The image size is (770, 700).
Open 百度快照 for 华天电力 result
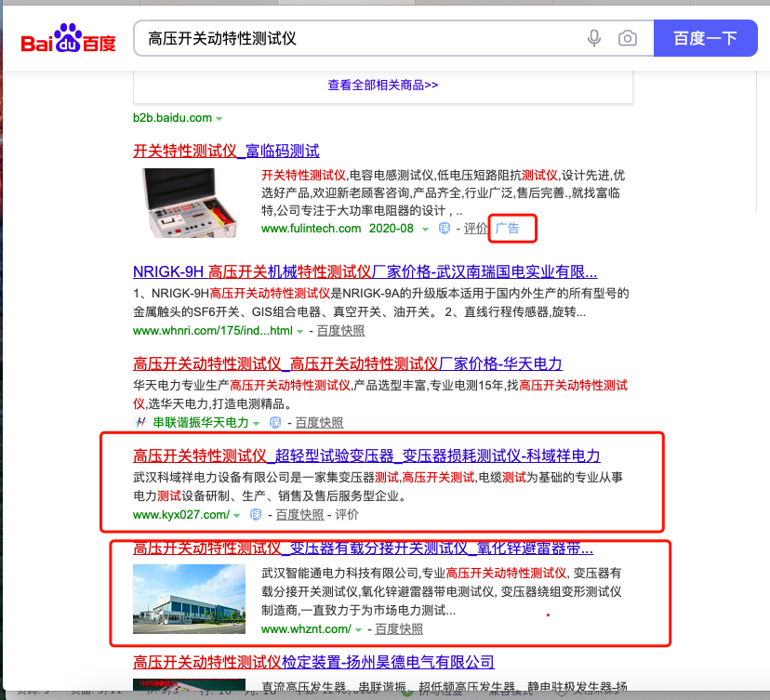[319, 422]
